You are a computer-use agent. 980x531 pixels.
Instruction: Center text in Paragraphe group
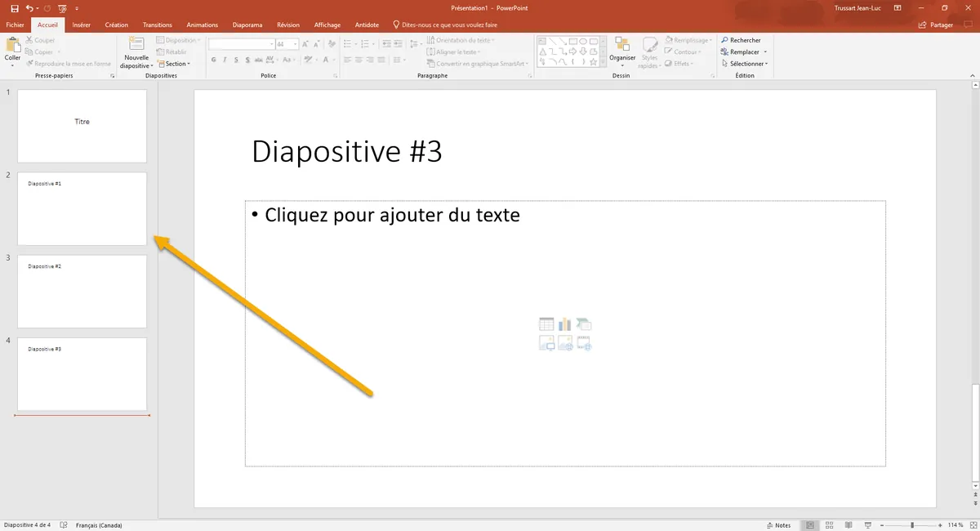359,60
